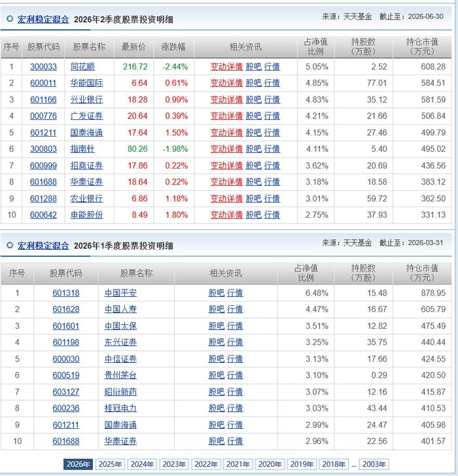Viewport: 458px width, 476px height.
Task: Open stock code 000776
Action: [x=43, y=116]
